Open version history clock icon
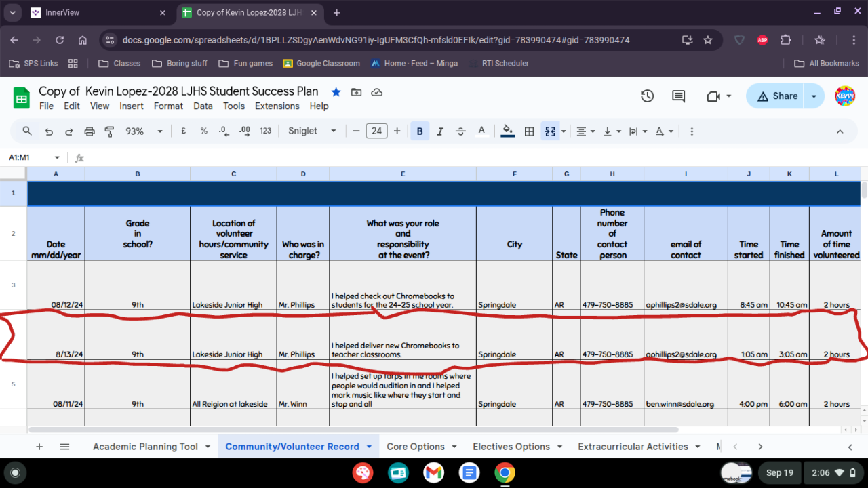This screenshot has height=488, width=868. coord(647,96)
